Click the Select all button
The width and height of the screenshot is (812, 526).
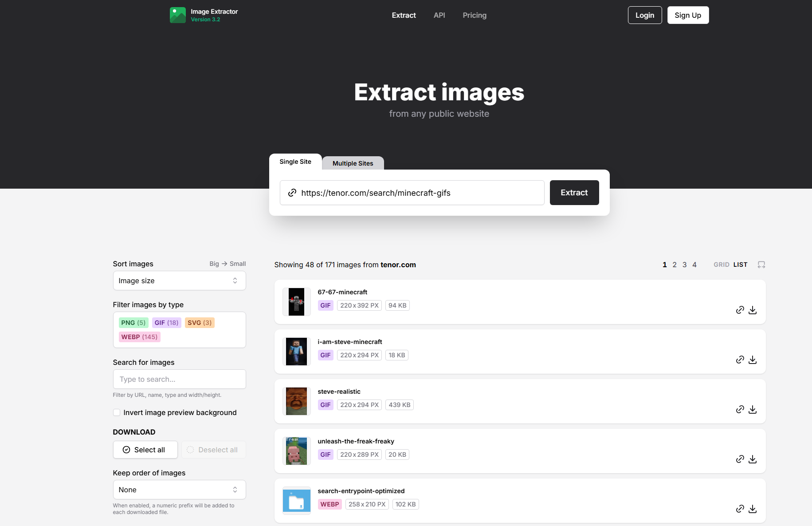point(145,450)
